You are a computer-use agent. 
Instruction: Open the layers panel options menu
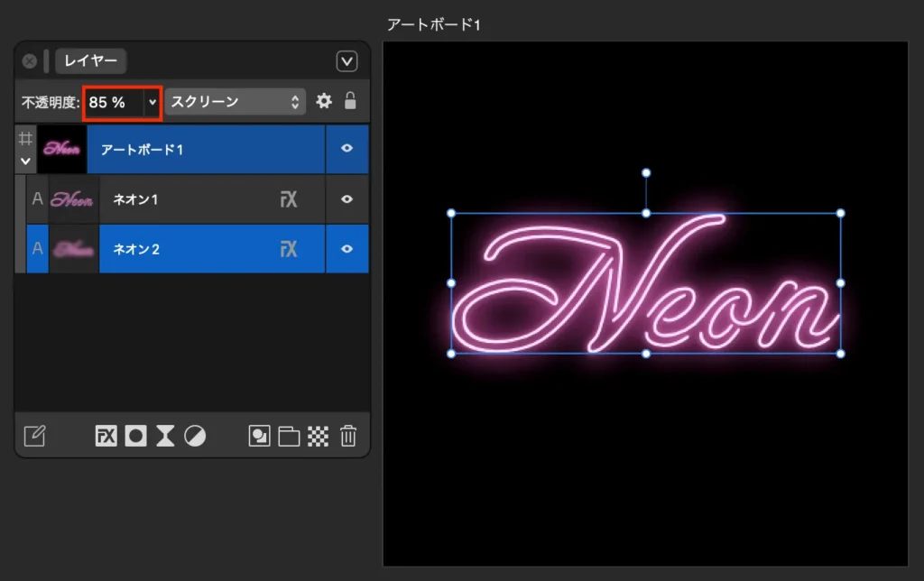(x=346, y=61)
